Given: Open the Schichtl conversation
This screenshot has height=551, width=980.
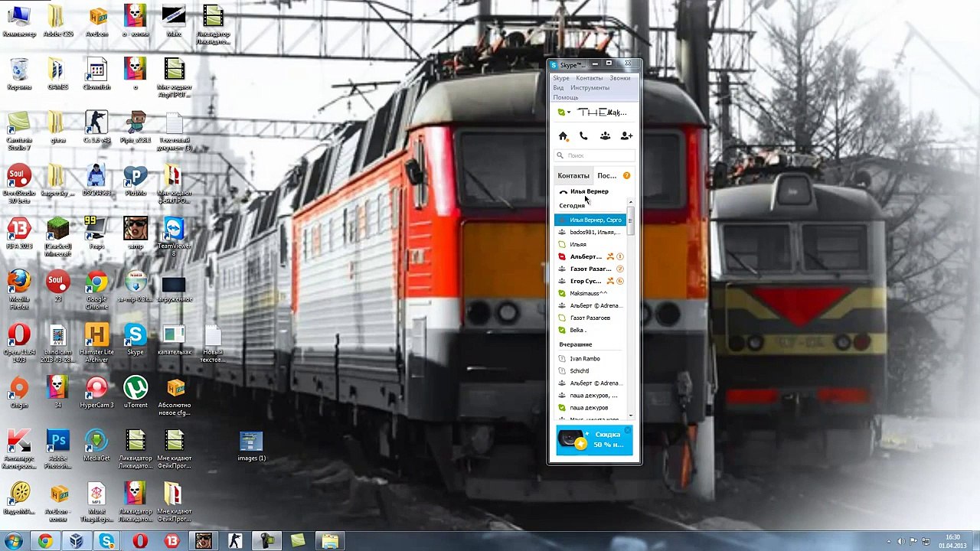Looking at the screenshot, I should 592,370.
